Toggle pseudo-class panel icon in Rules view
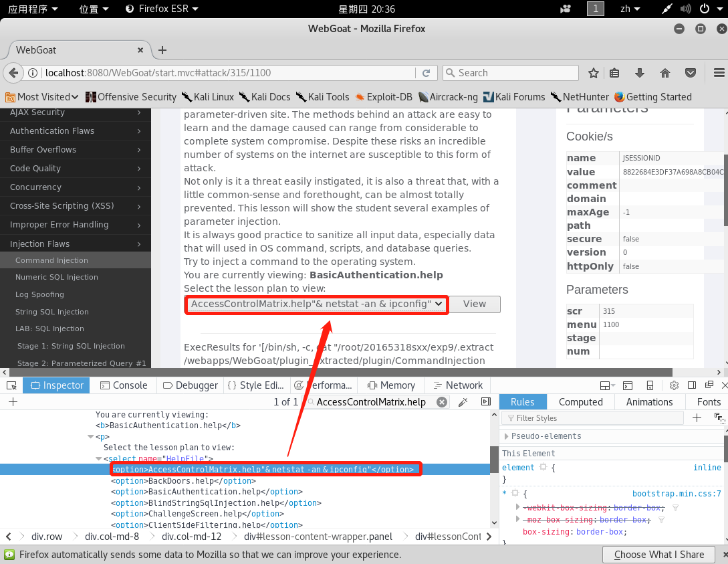Image resolution: width=728 pixels, height=564 pixels. [719, 417]
